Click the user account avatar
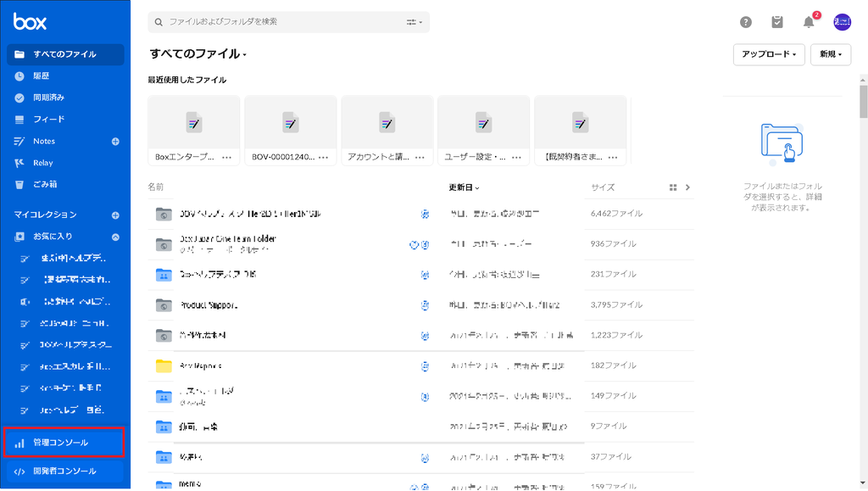 (x=842, y=22)
